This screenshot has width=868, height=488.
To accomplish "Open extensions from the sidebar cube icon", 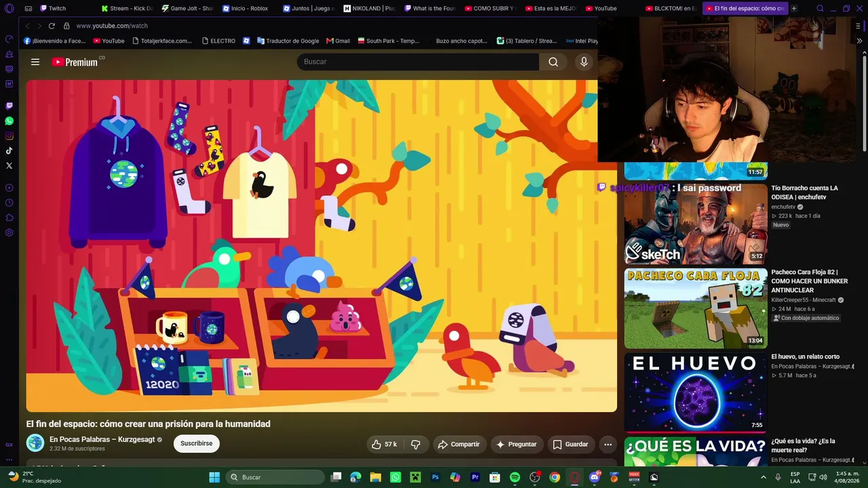I will pyautogui.click(x=9, y=218).
